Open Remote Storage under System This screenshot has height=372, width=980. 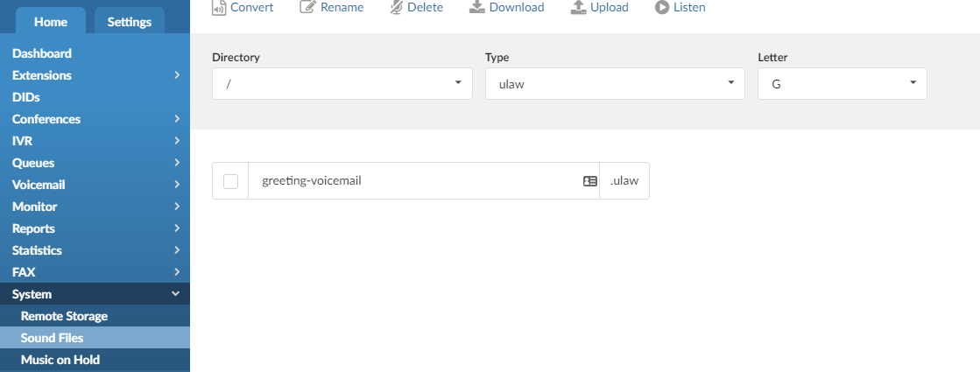[x=64, y=316]
